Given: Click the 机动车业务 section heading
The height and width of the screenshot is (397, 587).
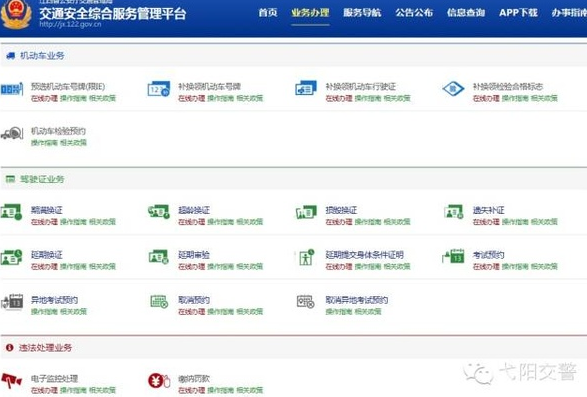Looking at the screenshot, I should pos(42,56).
